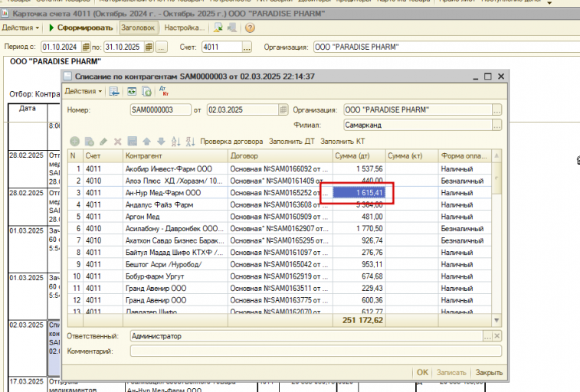The width and height of the screenshot is (580, 392).
Task: Click the Форма опла... column header
Action: click(x=464, y=156)
